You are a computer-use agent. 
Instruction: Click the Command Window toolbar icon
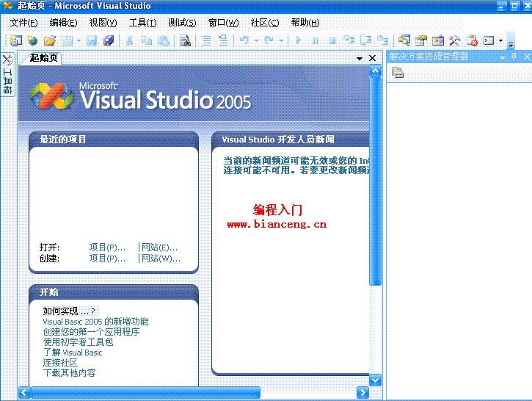coord(489,40)
